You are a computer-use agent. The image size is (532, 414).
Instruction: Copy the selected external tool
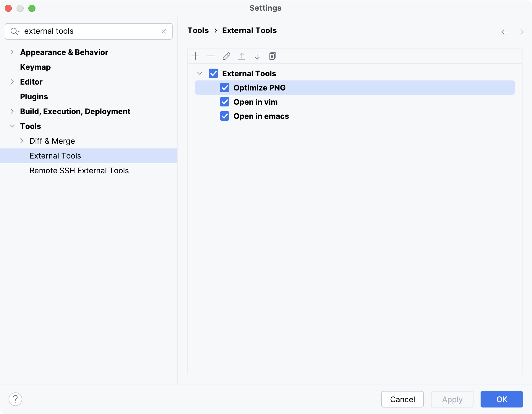pyautogui.click(x=272, y=56)
